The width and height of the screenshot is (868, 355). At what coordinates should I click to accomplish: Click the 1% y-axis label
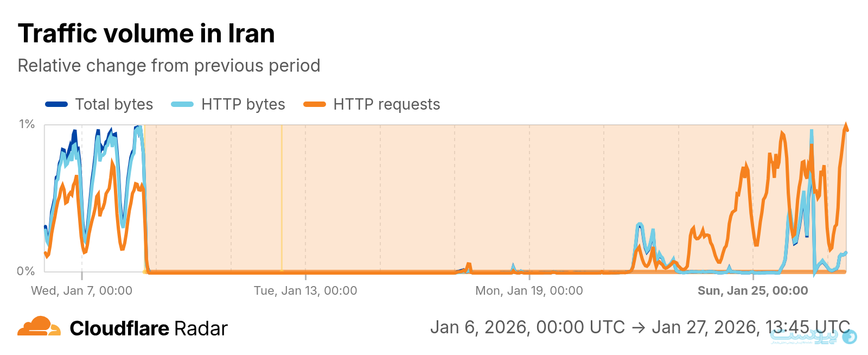27,124
